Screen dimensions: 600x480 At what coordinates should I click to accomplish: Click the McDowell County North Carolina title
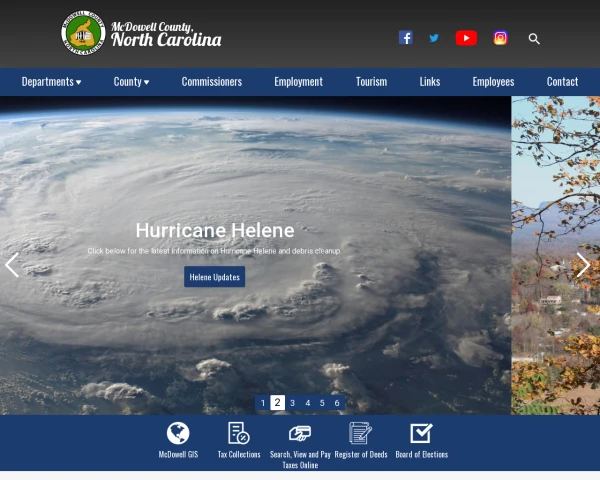[166, 34]
